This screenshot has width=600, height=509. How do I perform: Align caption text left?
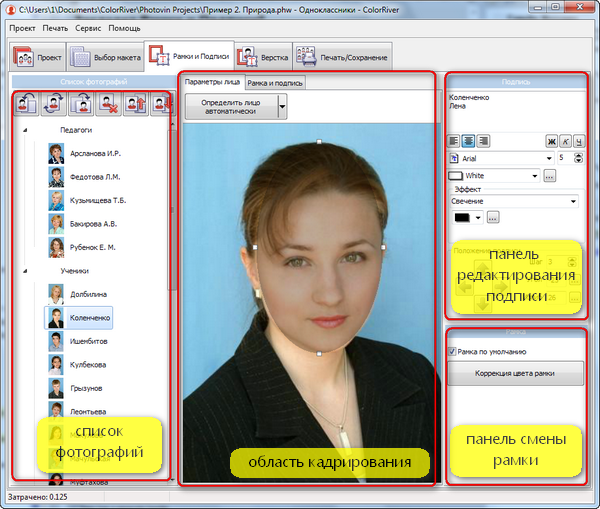click(x=453, y=141)
